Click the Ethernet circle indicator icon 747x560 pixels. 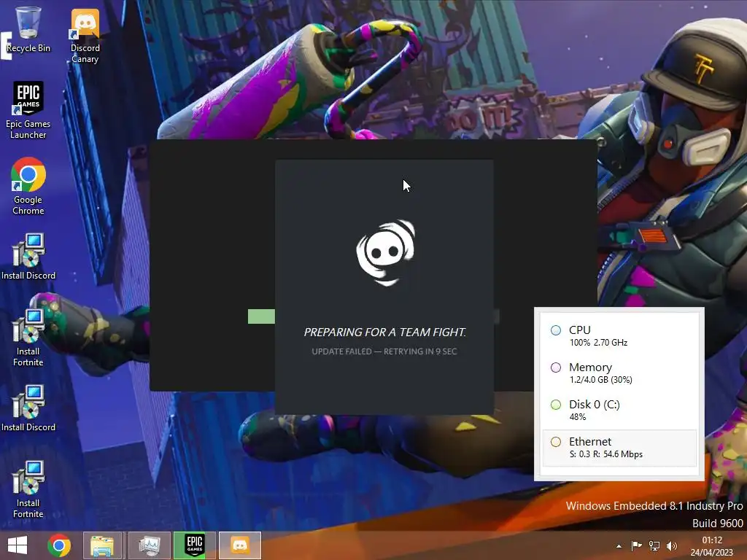coord(555,441)
